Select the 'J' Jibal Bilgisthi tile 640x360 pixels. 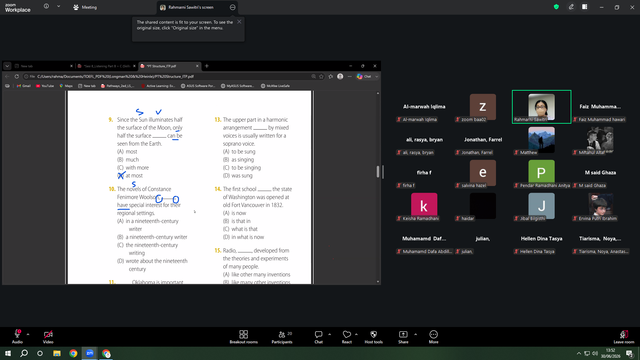[x=541, y=206]
